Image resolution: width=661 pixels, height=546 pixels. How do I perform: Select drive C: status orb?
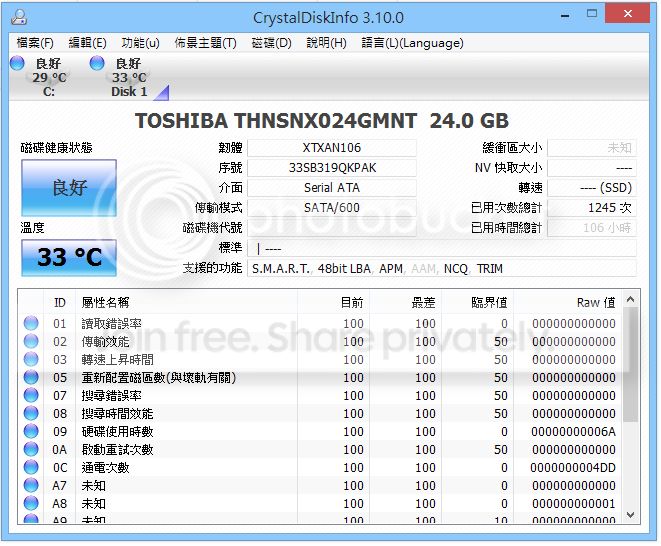(17, 63)
